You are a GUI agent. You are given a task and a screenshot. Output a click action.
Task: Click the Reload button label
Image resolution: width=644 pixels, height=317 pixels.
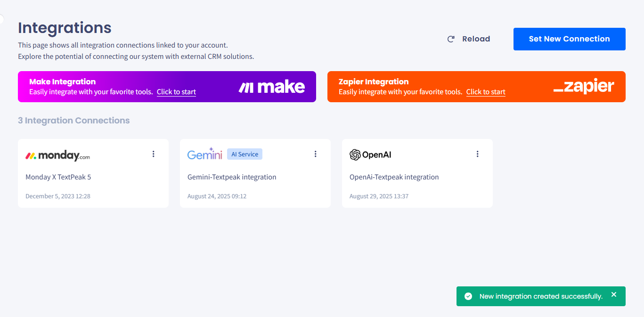point(476,39)
